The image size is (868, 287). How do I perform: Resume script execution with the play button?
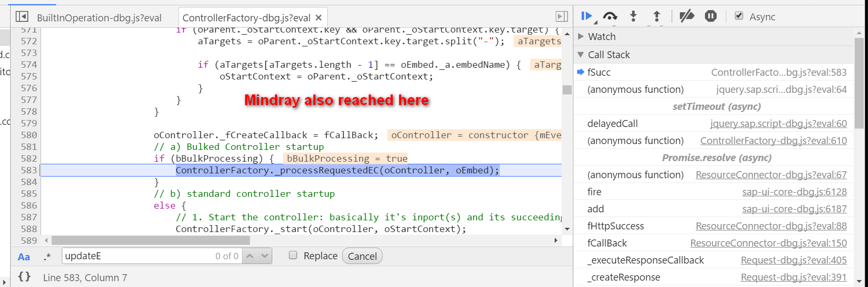point(587,17)
